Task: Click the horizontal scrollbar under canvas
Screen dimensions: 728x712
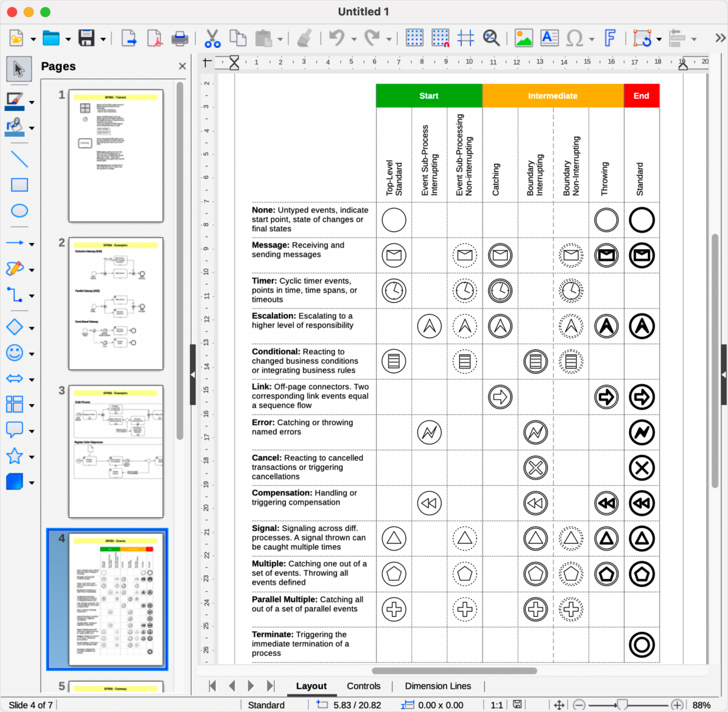Action: (454, 670)
